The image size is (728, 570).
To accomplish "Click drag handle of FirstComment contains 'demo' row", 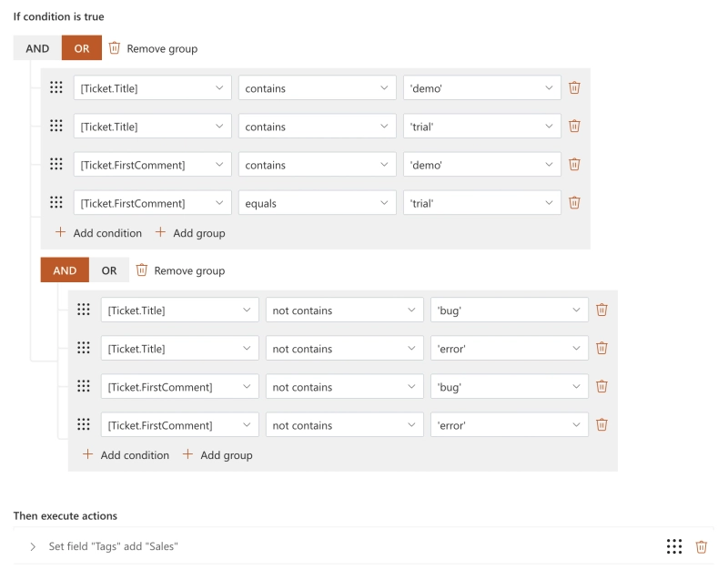I will coord(56,164).
